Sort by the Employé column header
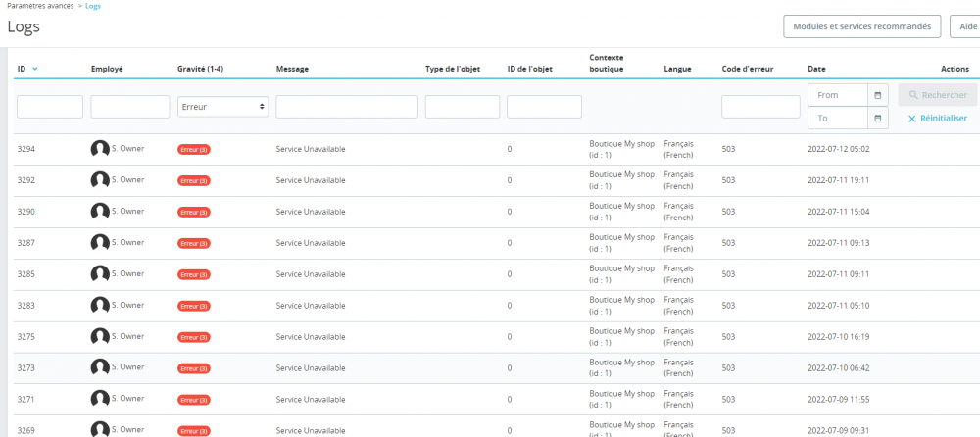Viewport: 980px width, 437px height. [107, 69]
